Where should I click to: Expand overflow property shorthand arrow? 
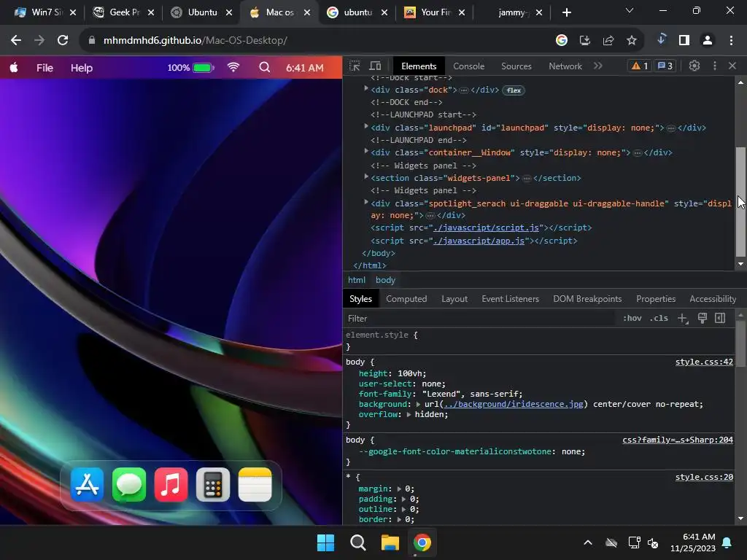[409, 415]
